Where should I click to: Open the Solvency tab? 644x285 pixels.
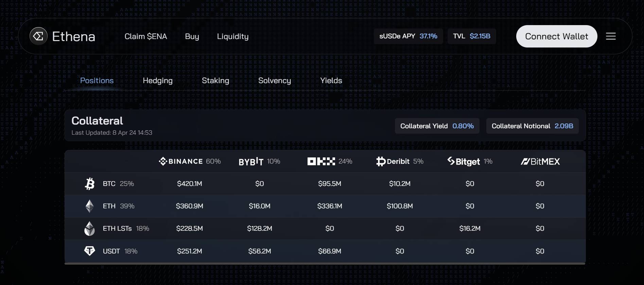pos(275,81)
